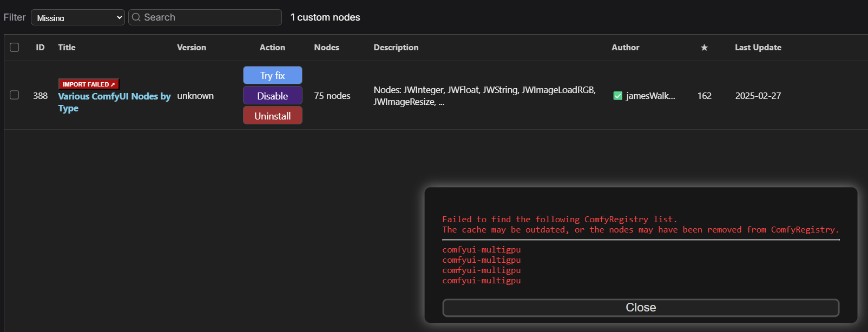
Task: Check the row 388 selection checkbox
Action: 15,95
